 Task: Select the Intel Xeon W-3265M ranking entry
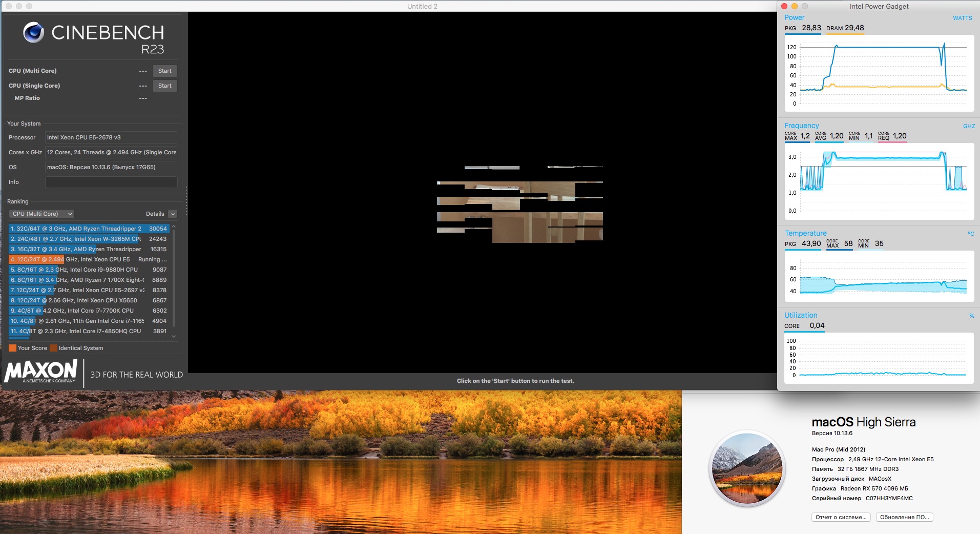tap(89, 239)
